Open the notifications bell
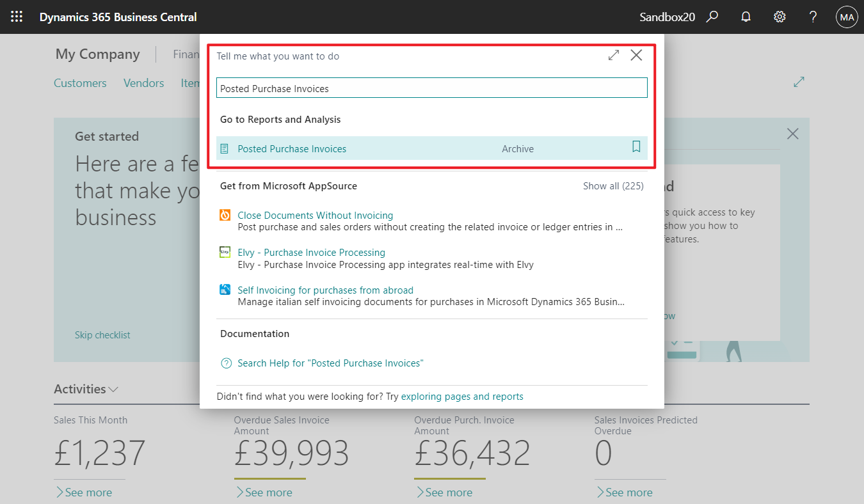The image size is (864, 504). (746, 17)
